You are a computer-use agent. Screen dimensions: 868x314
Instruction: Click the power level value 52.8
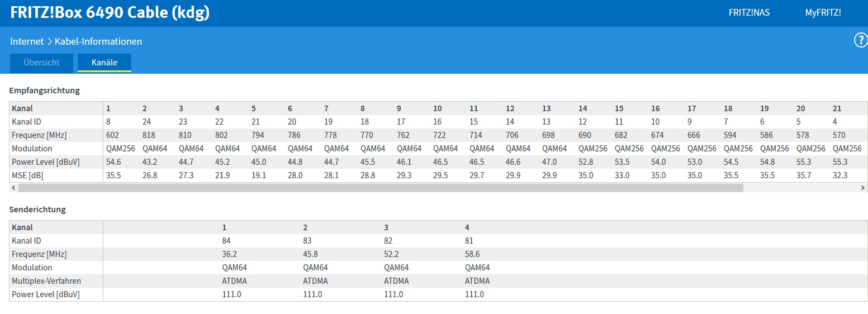pos(586,162)
